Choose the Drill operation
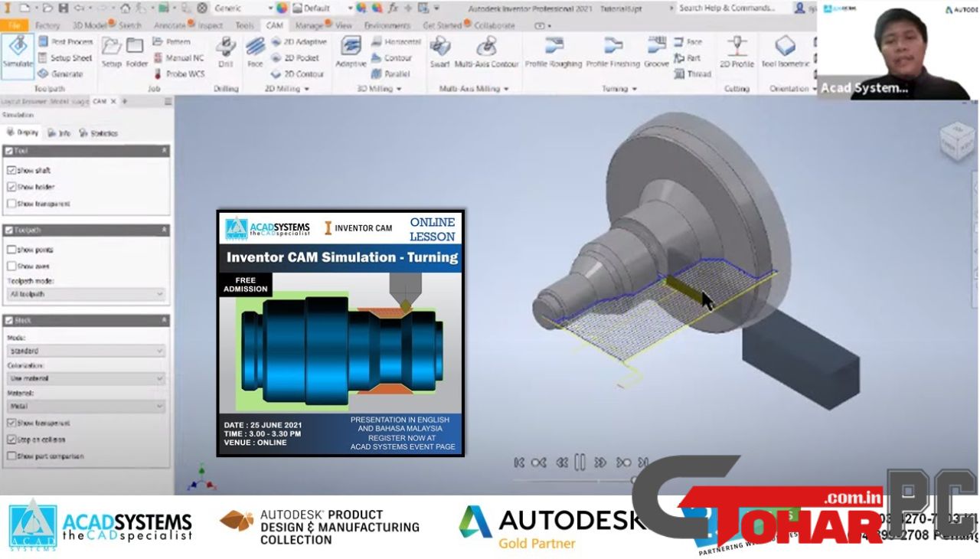 pos(225,53)
